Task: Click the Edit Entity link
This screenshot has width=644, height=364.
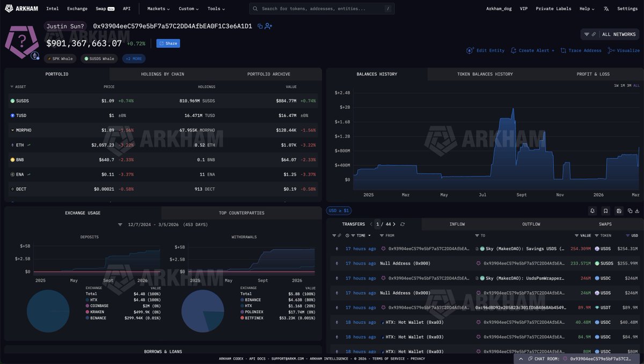Action: [485, 50]
